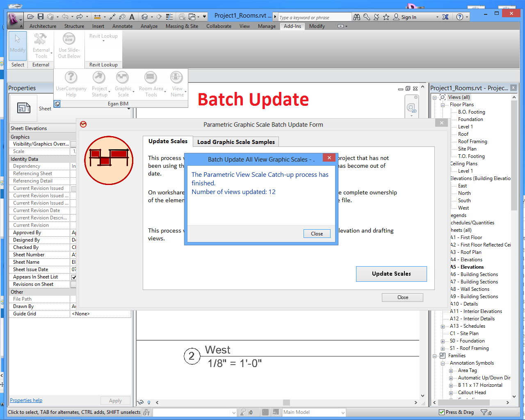Viewport: 525px width, 420px height.
Task: Open the Properties help link
Action: [x=26, y=400]
